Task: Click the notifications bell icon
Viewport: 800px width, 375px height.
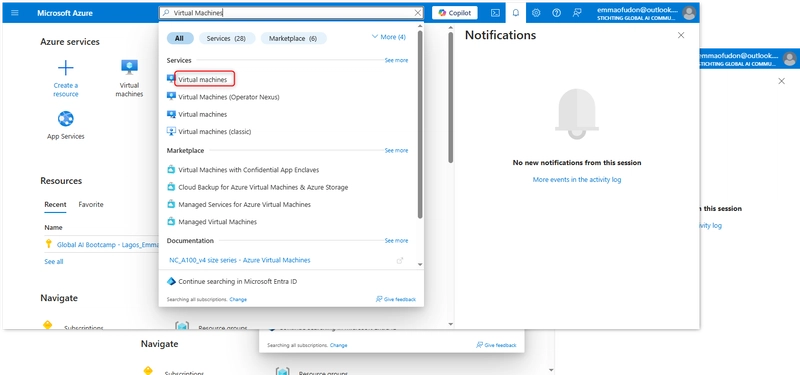Action: tap(516, 13)
